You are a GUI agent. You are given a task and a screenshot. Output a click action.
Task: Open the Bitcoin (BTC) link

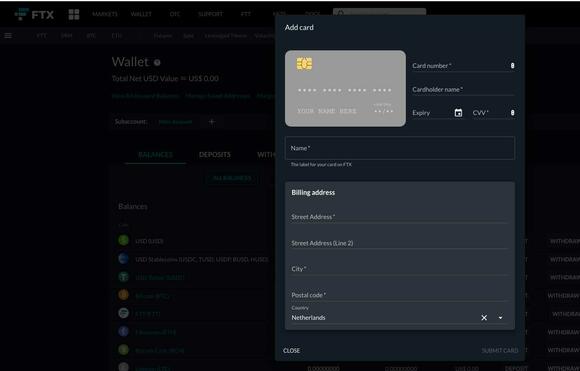click(152, 296)
